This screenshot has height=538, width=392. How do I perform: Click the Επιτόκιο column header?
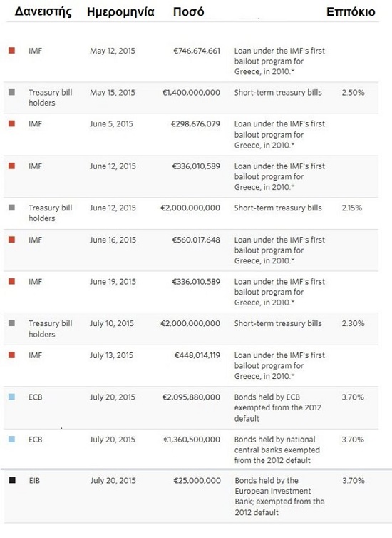pos(351,12)
